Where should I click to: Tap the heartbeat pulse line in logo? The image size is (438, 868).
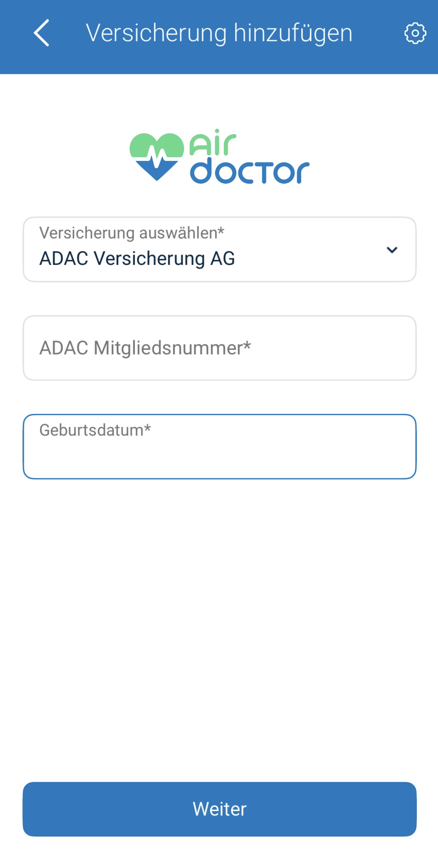point(157,158)
